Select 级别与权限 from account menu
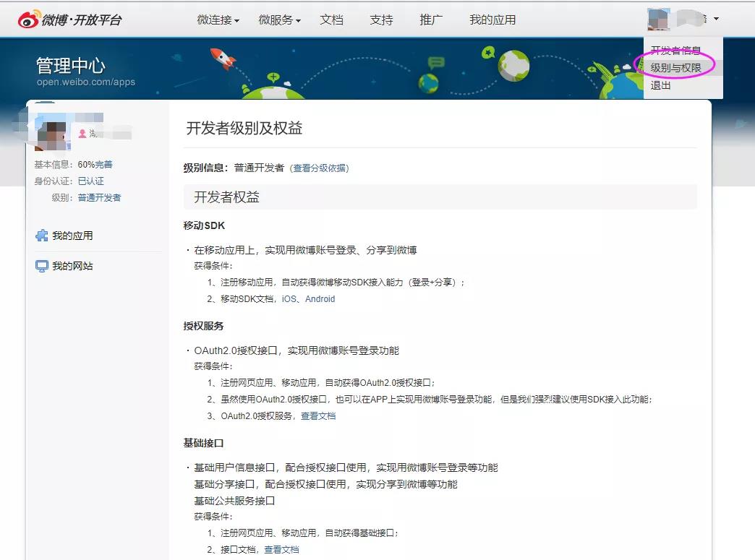 675,67
